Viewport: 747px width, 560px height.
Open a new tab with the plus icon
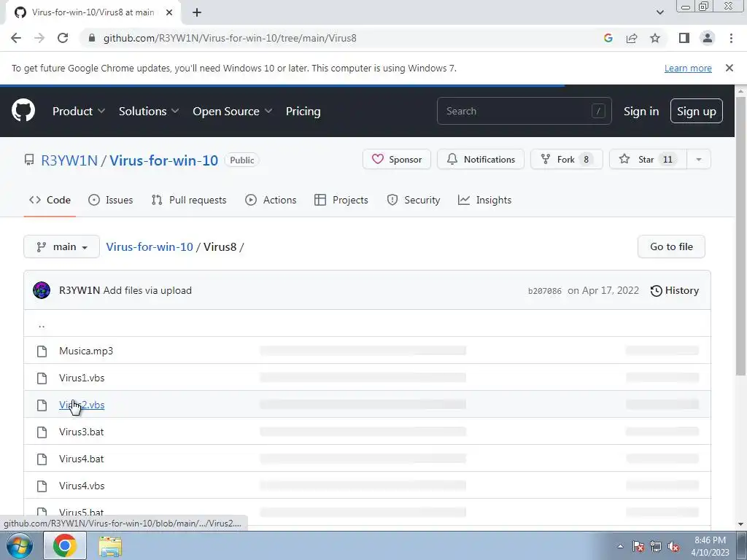click(197, 12)
